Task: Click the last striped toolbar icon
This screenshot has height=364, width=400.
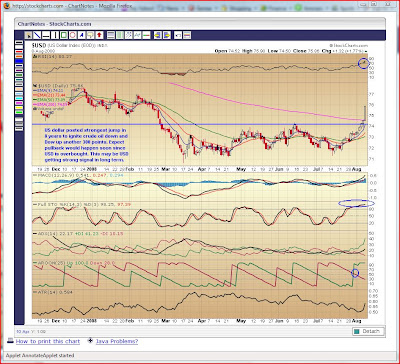Action: pos(187,35)
